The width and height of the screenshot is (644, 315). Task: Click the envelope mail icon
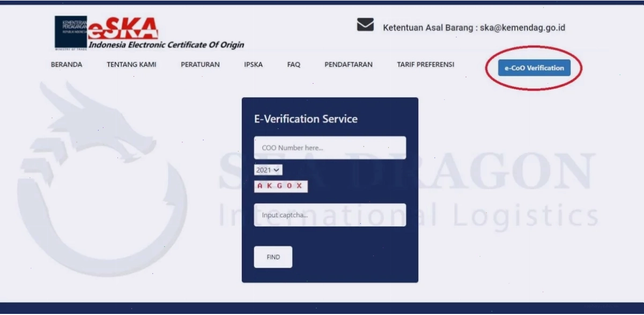365,25
